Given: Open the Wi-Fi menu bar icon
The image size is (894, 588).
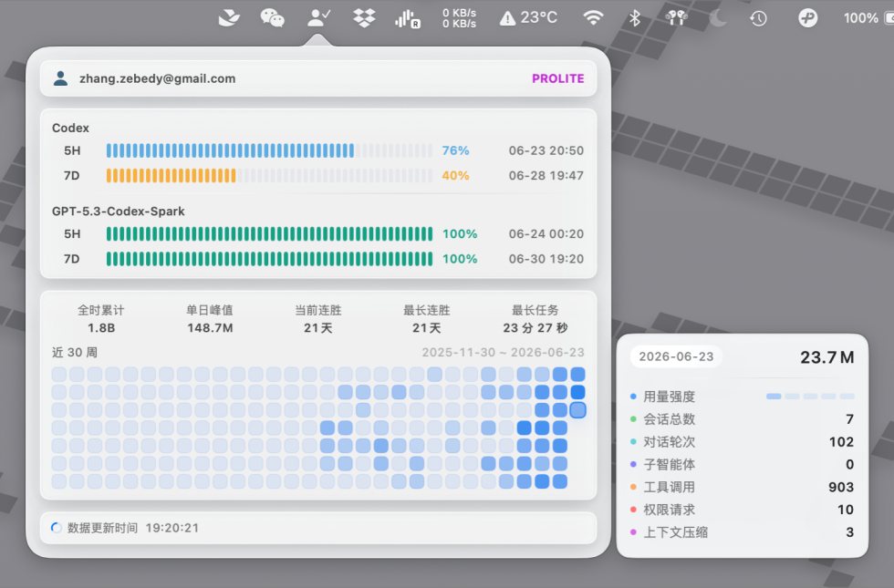Looking at the screenshot, I should click(x=593, y=18).
